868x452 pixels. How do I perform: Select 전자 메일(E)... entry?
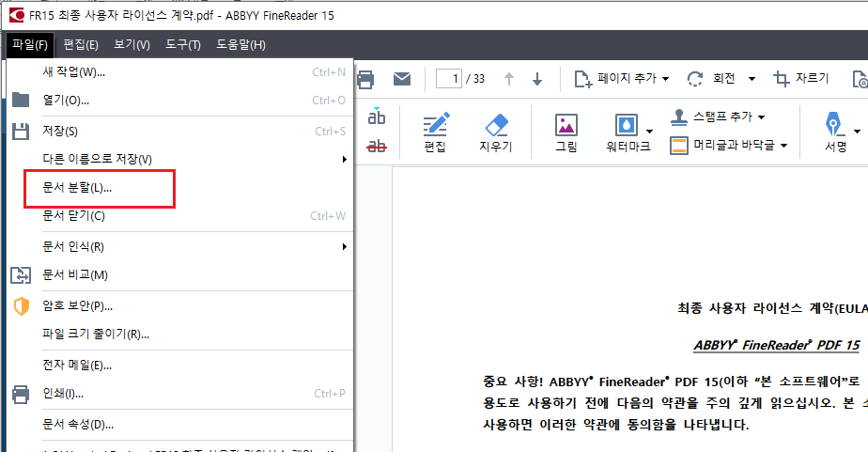point(180,366)
